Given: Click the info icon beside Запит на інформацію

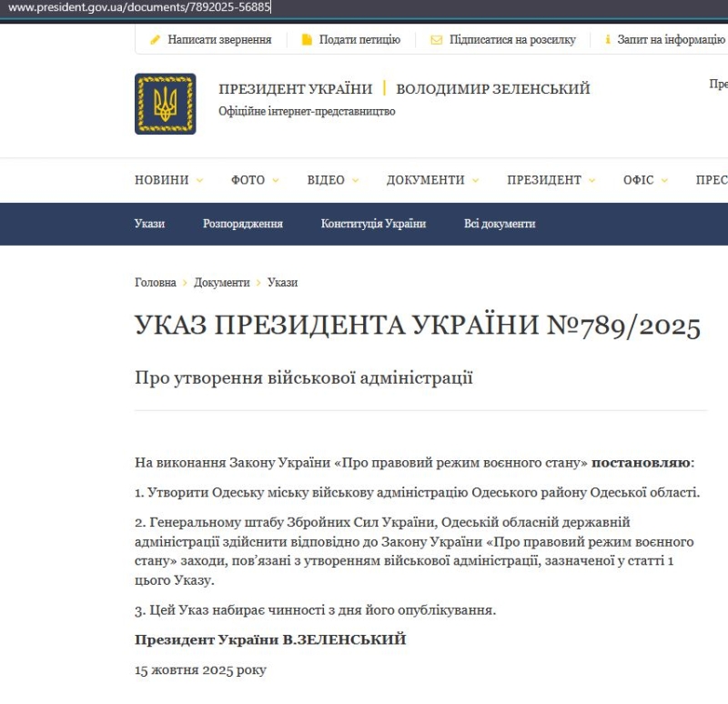Looking at the screenshot, I should point(607,40).
